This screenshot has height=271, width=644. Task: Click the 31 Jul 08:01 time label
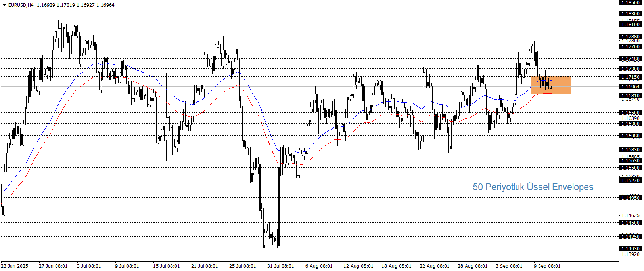coord(281,266)
